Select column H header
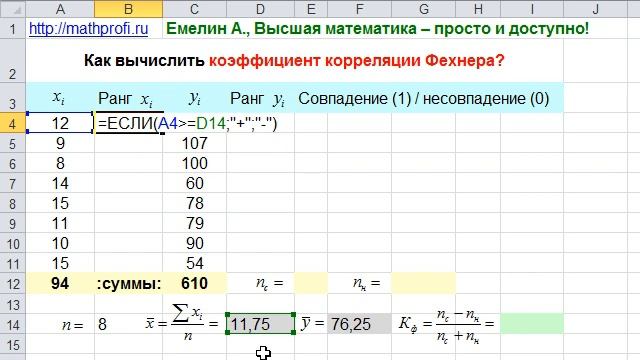 pos(478,9)
